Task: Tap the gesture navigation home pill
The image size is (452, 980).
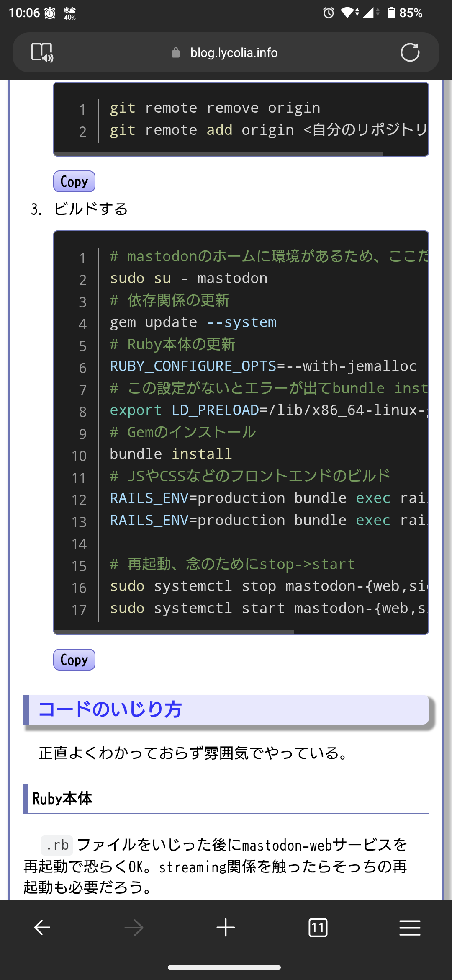Action: [x=224, y=967]
